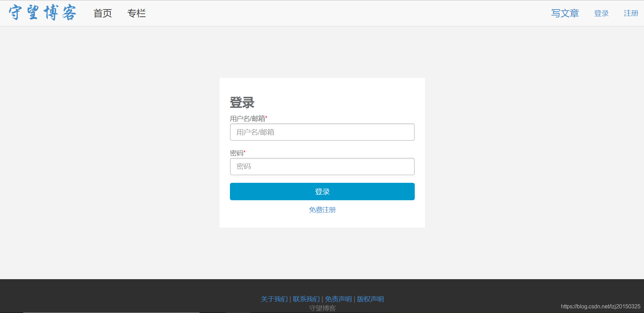Focus the 密码 input field

click(x=322, y=166)
